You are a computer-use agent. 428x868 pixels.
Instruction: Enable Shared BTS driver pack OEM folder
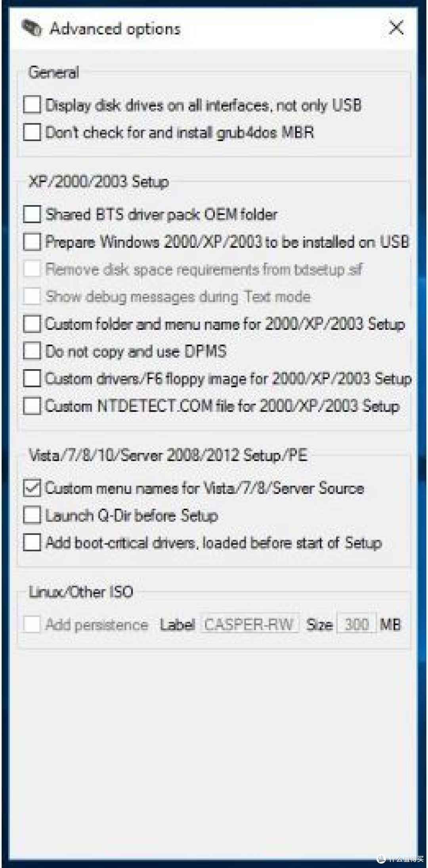(32, 215)
